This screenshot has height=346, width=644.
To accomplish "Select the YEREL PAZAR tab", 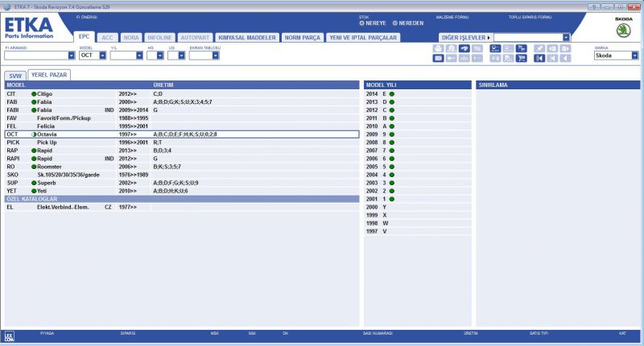I will (49, 75).
